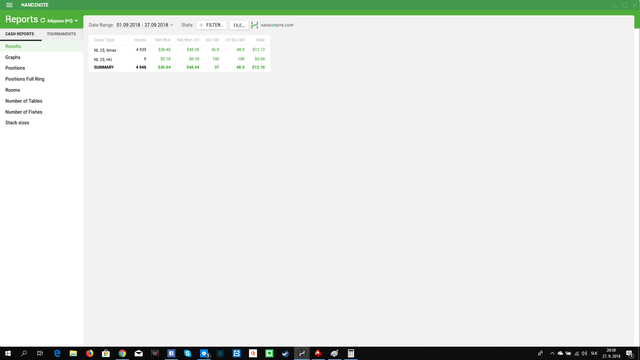Open the Windows Action Center notifications

pos(630,353)
